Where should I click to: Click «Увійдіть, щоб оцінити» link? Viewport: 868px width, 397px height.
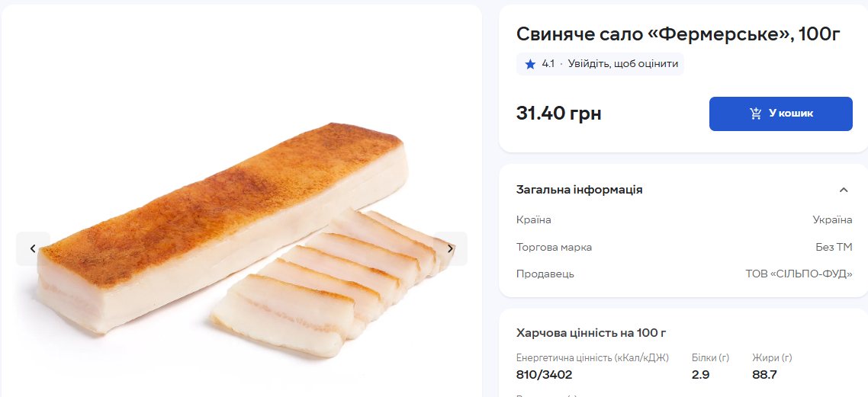(x=622, y=64)
